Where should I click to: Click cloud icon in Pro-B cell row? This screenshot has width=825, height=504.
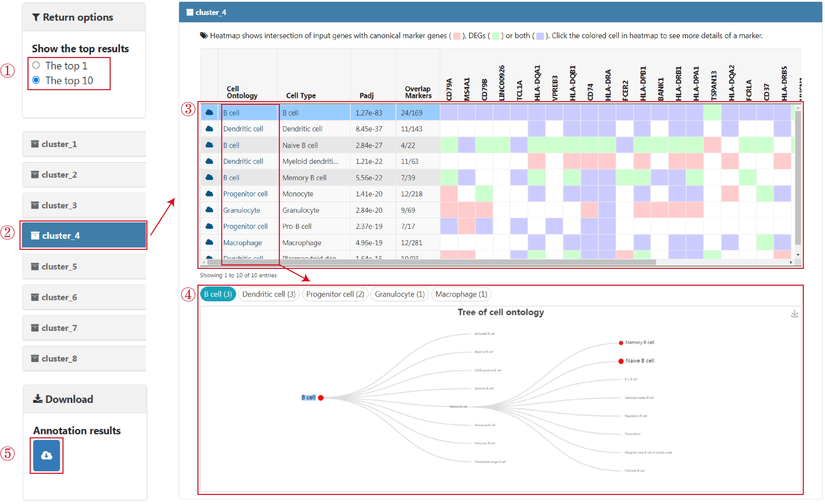[x=209, y=226]
